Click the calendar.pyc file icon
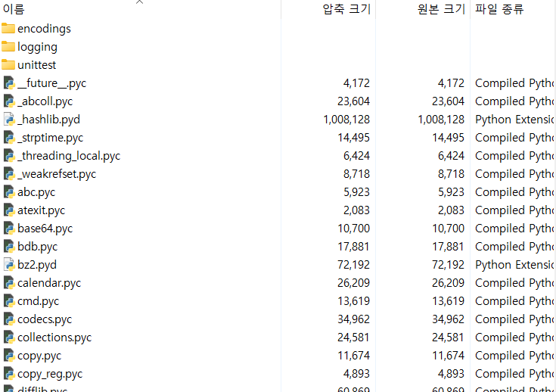This screenshot has height=392, width=556. point(9,283)
